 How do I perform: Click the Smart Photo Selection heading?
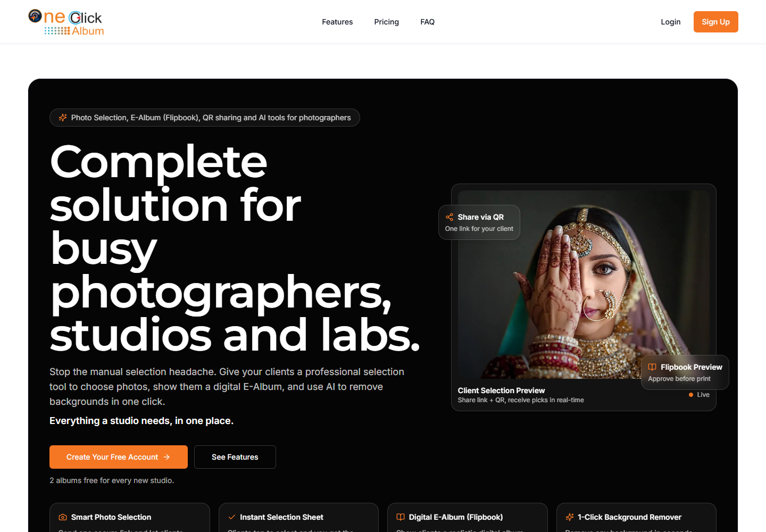[x=111, y=517]
